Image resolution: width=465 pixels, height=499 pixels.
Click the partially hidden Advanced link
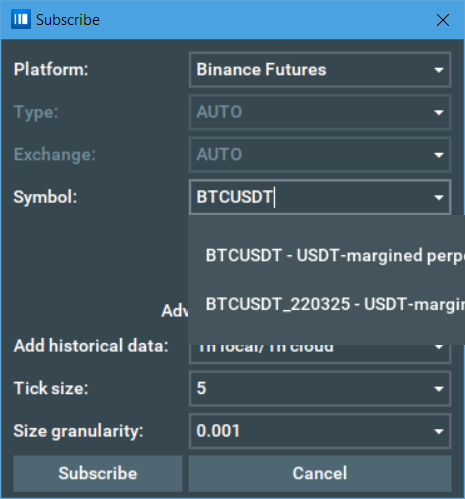pos(175,311)
